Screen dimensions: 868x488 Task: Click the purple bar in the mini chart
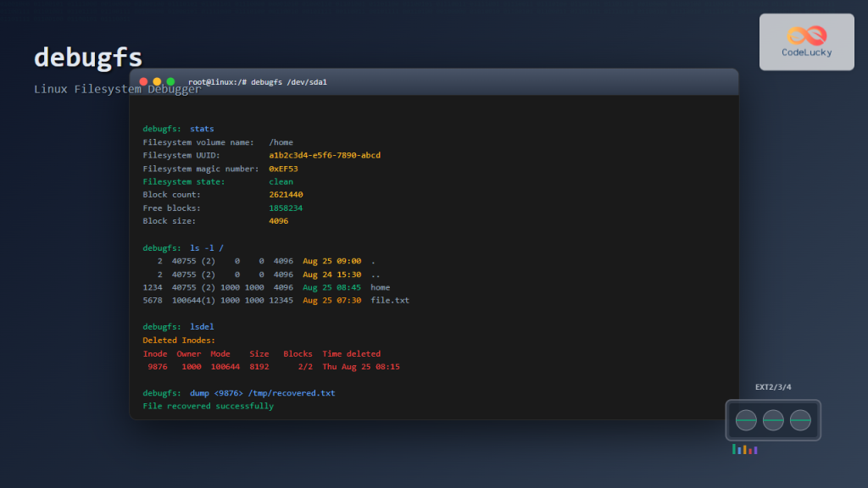click(x=754, y=451)
